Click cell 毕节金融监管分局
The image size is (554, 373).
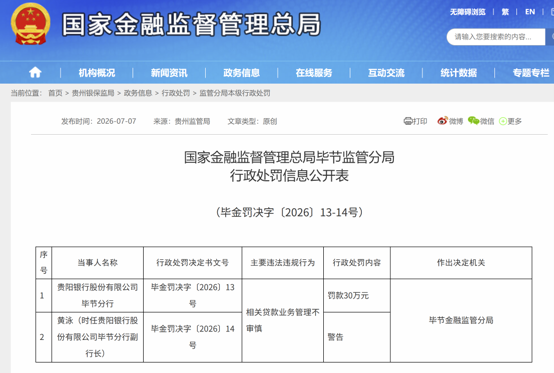pyautogui.click(x=461, y=320)
